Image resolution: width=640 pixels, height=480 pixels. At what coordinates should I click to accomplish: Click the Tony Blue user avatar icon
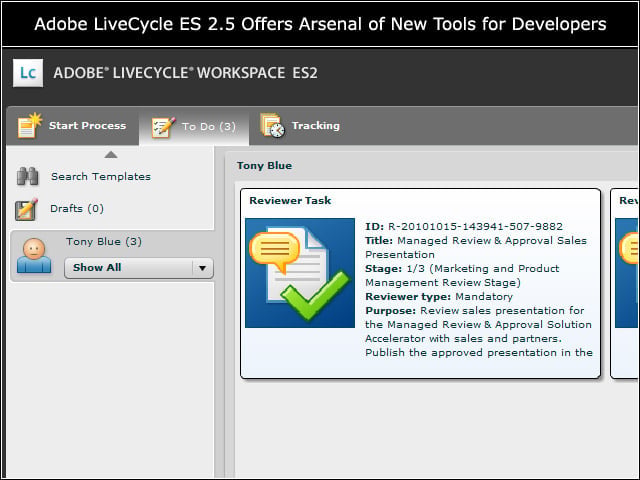(34, 256)
